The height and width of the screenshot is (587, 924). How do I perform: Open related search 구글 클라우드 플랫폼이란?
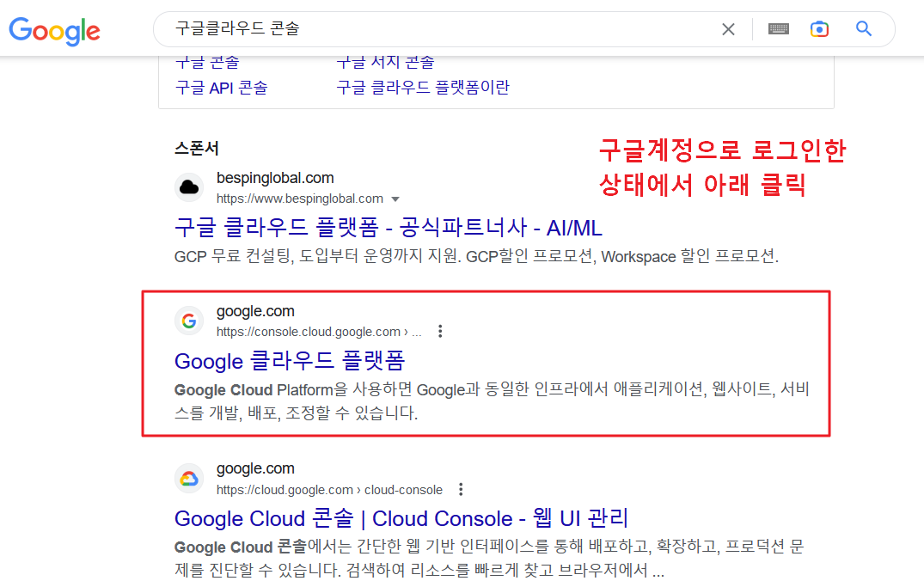(423, 88)
